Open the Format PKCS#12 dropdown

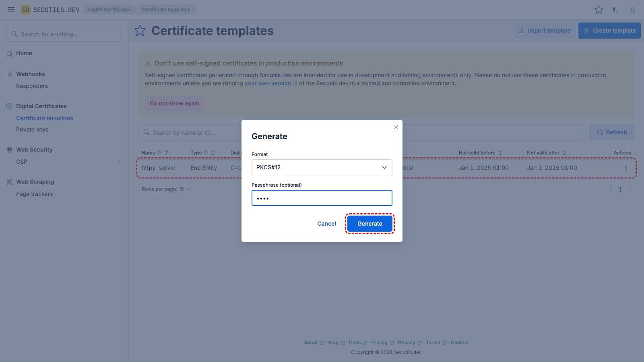322,167
